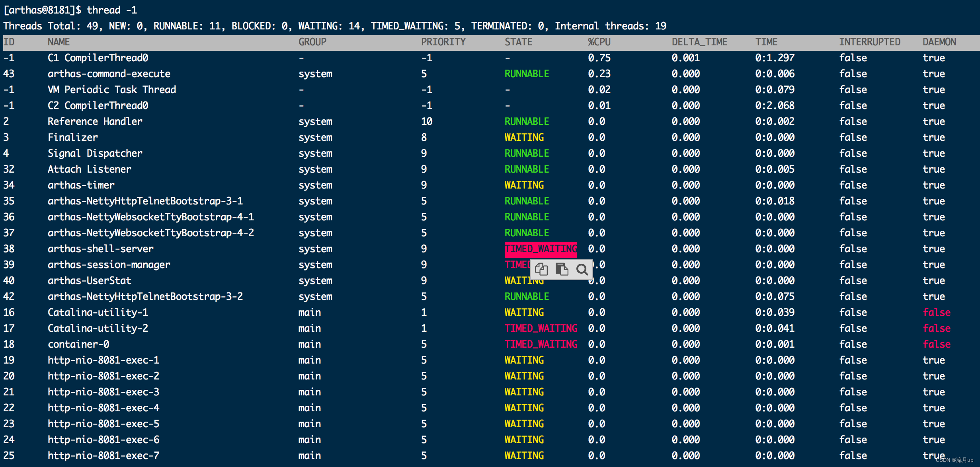
Task: Click the 'http-nio-8081-exec-5' thread name
Action: coord(103,424)
